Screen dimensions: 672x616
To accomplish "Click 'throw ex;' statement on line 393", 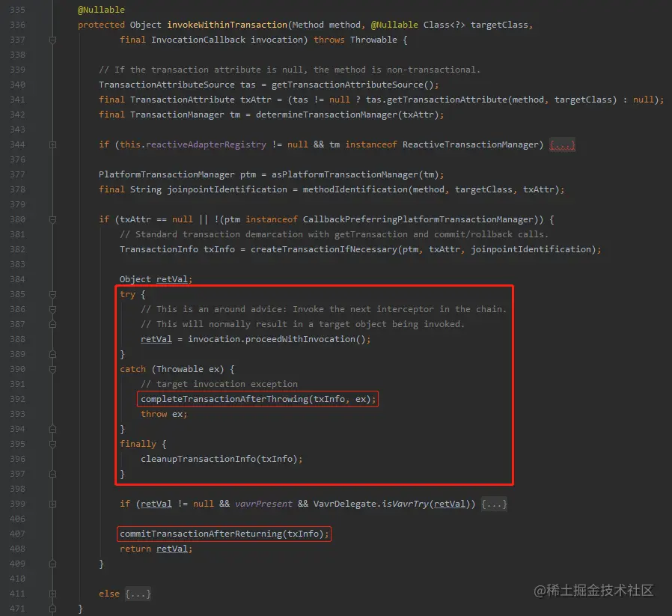I will (x=164, y=414).
